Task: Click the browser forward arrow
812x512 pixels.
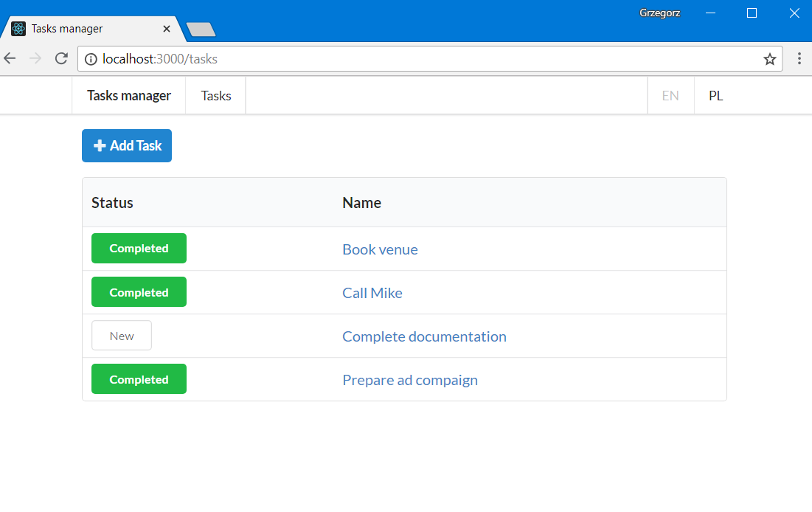Action: [x=35, y=58]
